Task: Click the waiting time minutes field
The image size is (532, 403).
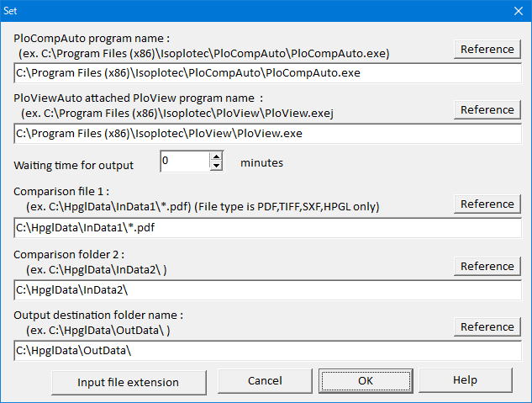Action: 183,162
